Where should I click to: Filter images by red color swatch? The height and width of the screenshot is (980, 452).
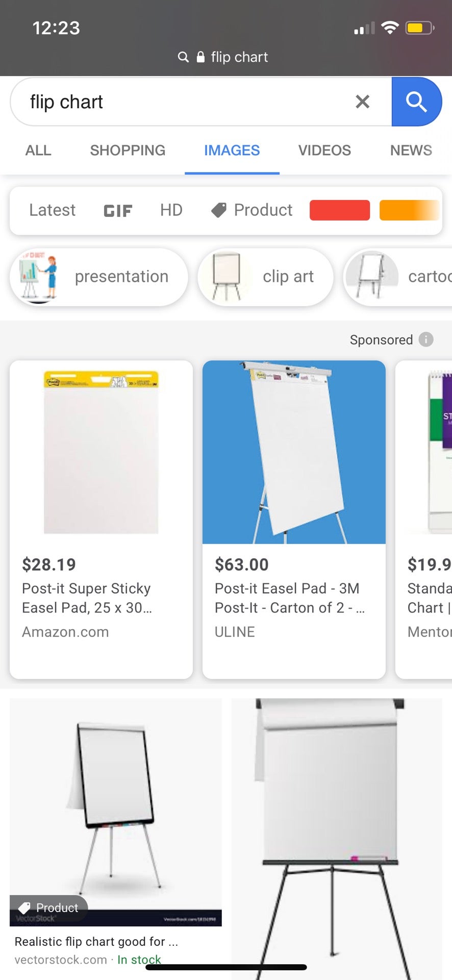[x=339, y=210]
